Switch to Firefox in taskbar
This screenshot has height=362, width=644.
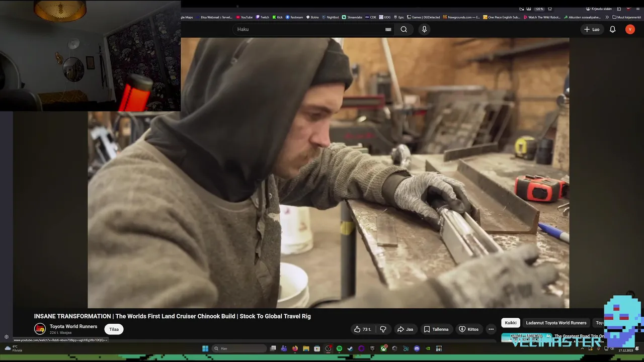point(295,348)
